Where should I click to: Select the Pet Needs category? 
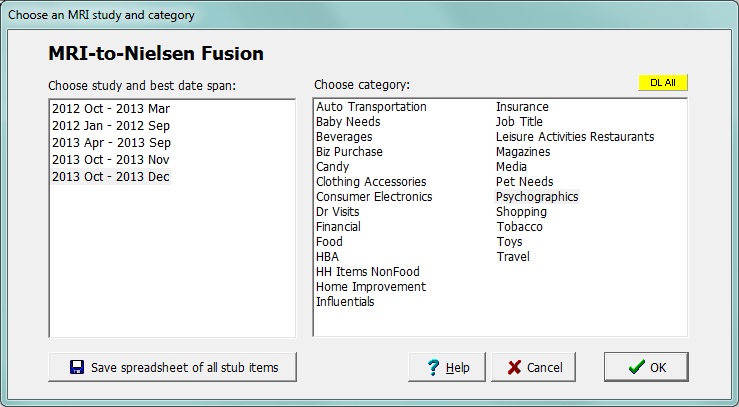pos(525,182)
